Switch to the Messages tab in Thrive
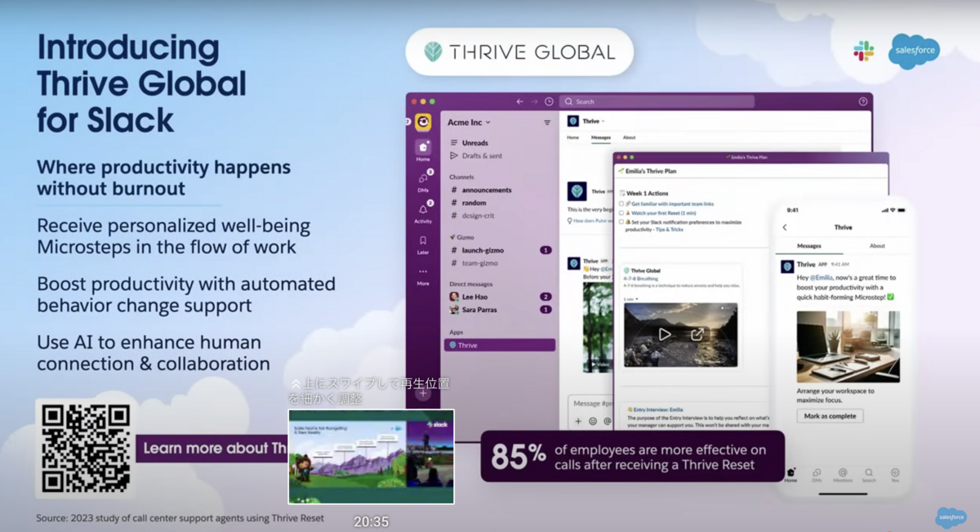 (x=600, y=137)
